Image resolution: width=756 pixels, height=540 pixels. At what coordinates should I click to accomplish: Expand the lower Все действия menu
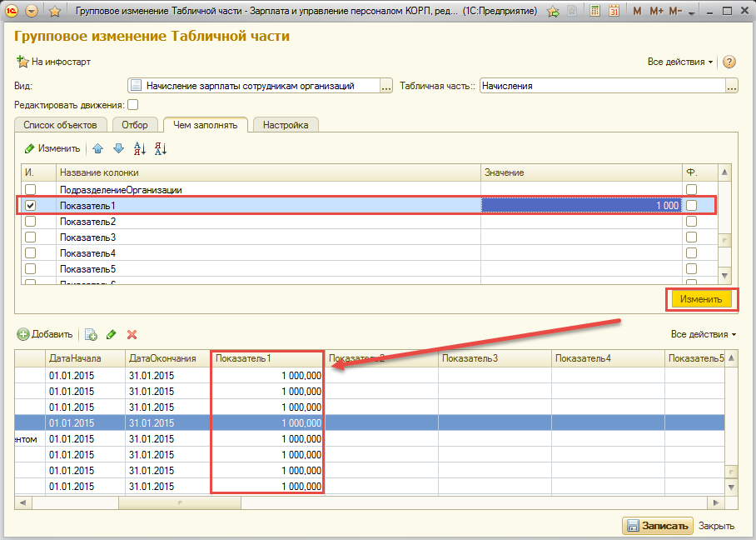(x=703, y=334)
